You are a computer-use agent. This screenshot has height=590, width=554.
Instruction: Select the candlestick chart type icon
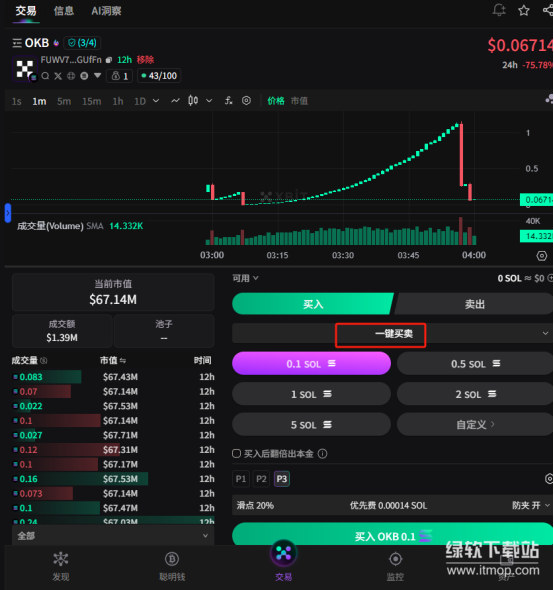(x=193, y=100)
